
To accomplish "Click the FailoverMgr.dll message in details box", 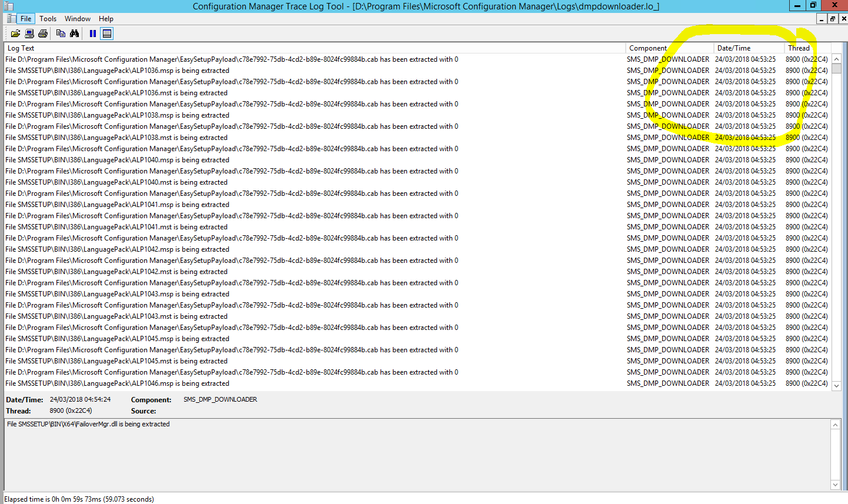I will (88, 424).
